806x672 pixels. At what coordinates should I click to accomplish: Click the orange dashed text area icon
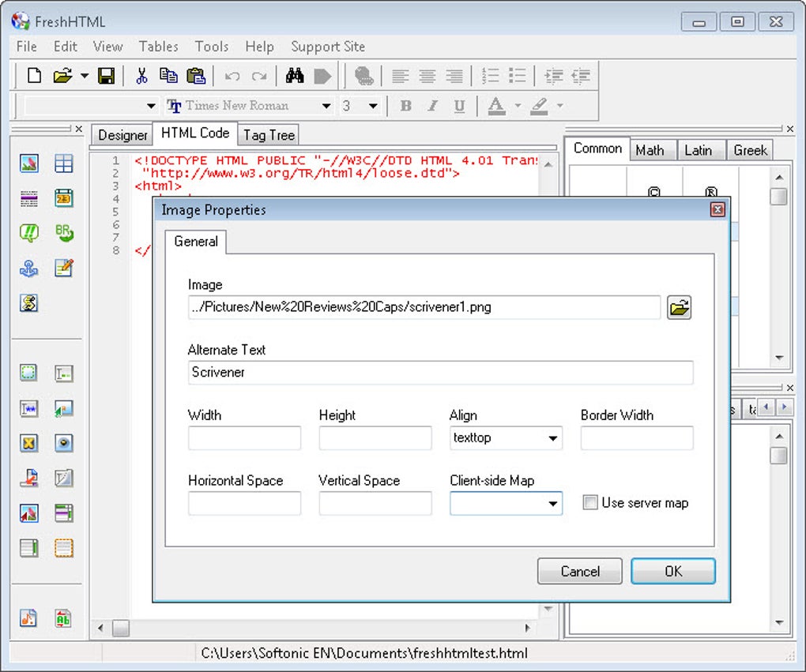(64, 548)
